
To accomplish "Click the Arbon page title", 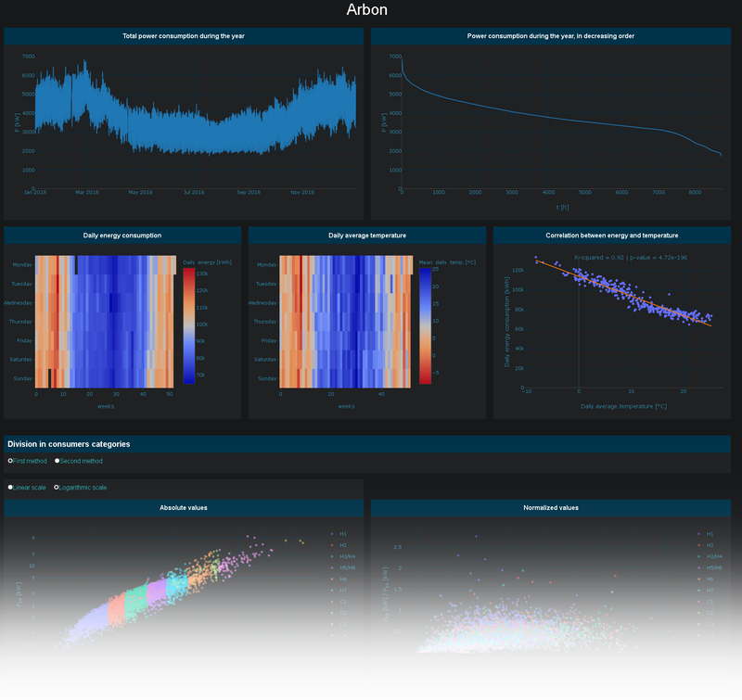I will click(x=366, y=10).
